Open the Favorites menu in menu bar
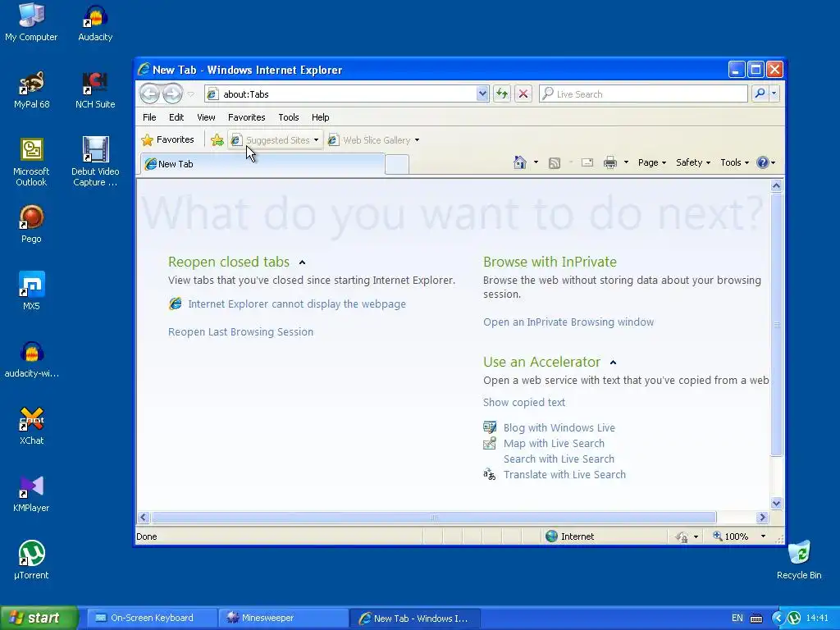Viewport: 840px width, 630px height. point(246,117)
